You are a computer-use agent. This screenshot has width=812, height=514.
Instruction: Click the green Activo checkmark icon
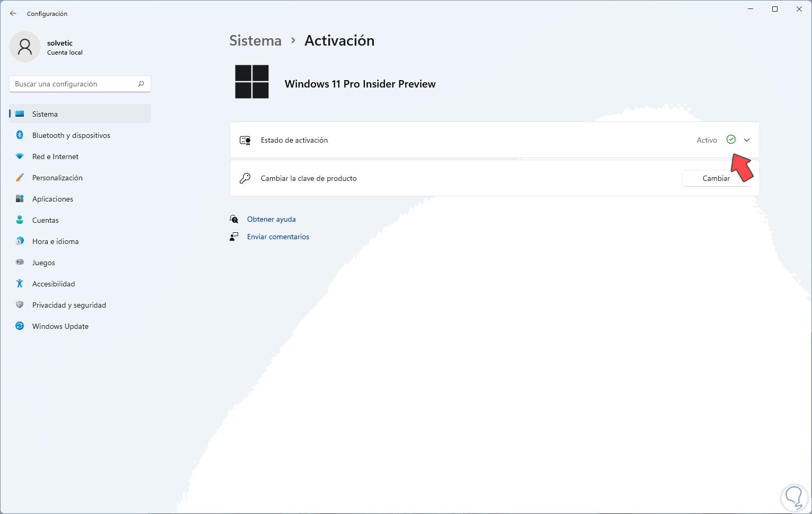click(x=731, y=140)
